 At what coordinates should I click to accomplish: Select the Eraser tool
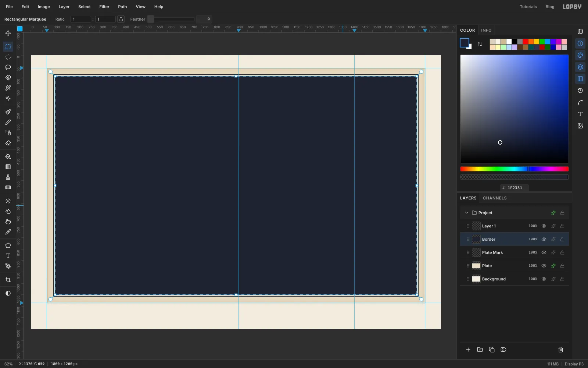coord(8,143)
